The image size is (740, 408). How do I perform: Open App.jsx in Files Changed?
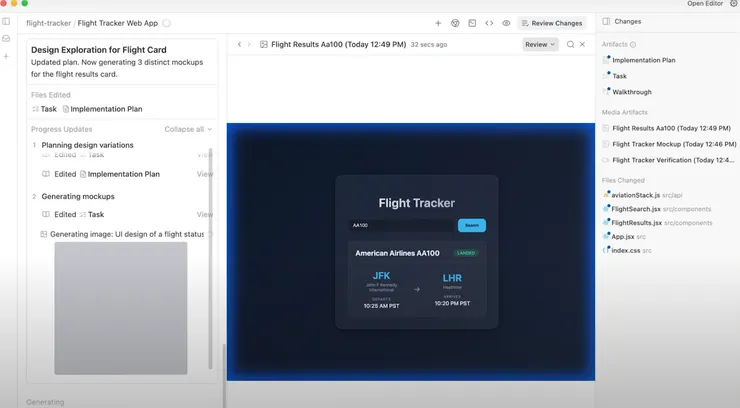coord(622,237)
